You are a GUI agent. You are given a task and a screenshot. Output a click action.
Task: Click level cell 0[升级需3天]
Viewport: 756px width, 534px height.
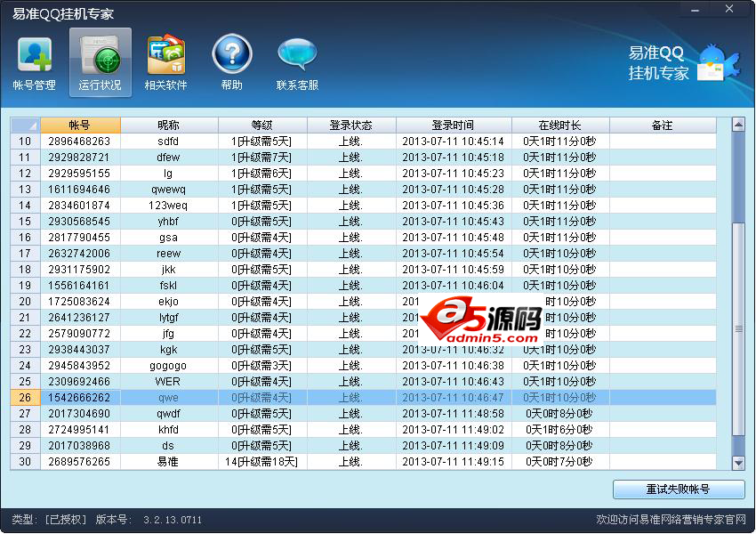tap(261, 366)
